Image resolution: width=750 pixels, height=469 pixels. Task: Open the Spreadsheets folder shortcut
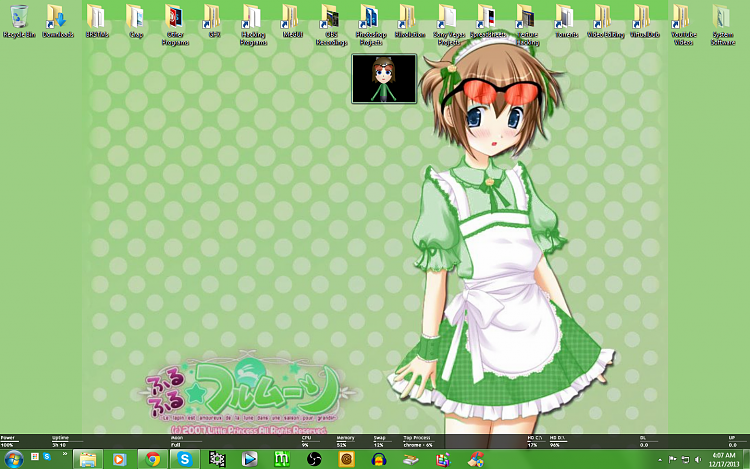tap(488, 21)
